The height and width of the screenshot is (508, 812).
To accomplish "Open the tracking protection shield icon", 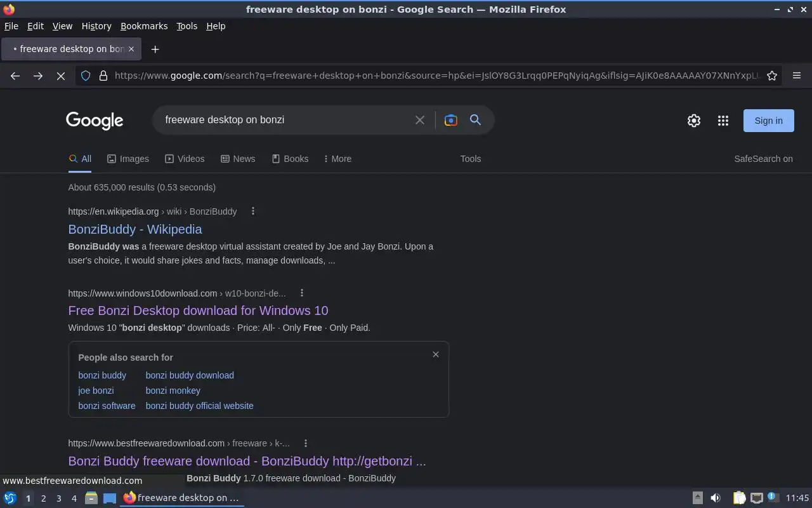I will pos(86,76).
